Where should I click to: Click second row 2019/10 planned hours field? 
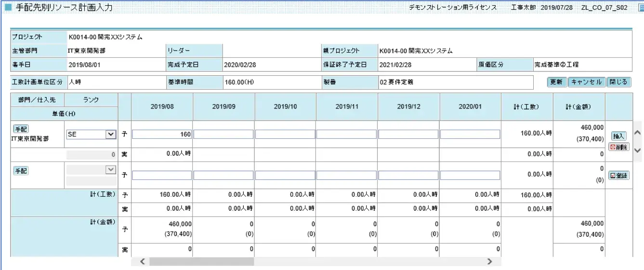[x=285, y=175]
